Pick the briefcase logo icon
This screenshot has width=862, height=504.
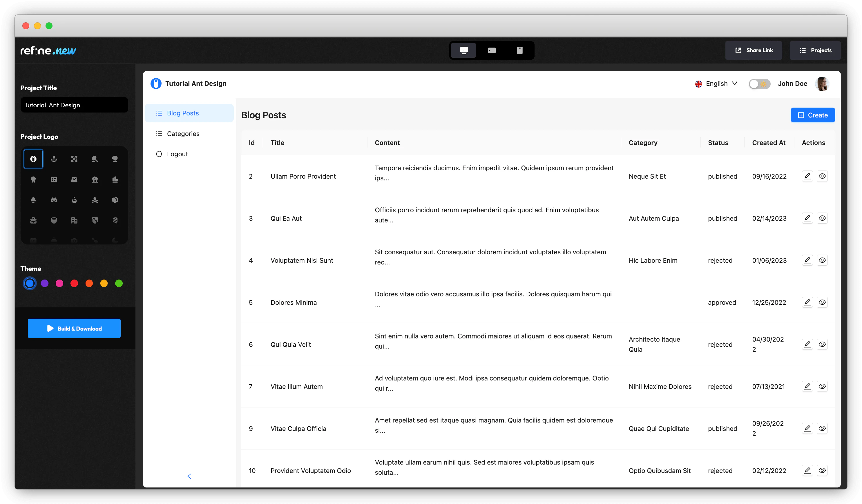33,220
